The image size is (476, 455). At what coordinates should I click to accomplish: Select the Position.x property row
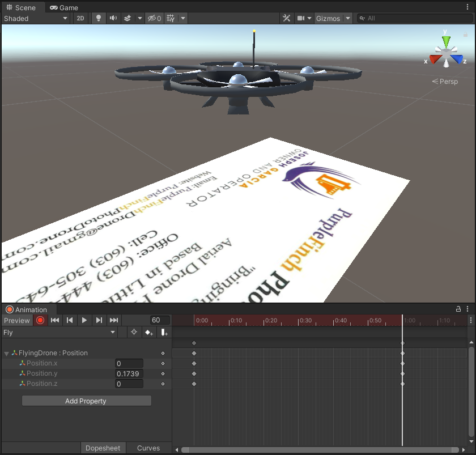click(87, 363)
